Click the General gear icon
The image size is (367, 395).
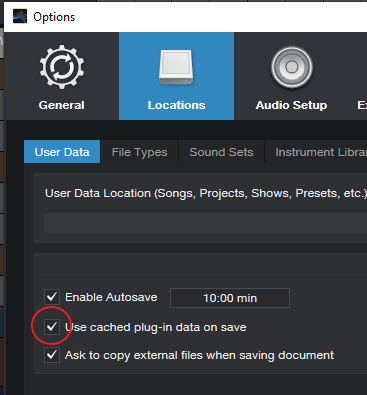[62, 67]
